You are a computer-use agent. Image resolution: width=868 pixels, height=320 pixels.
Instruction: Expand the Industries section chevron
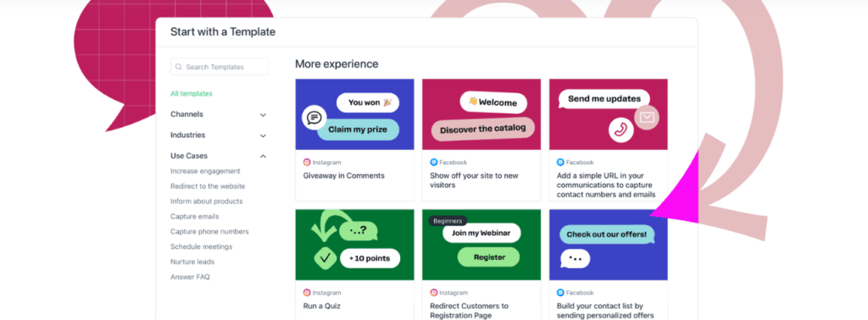click(263, 135)
